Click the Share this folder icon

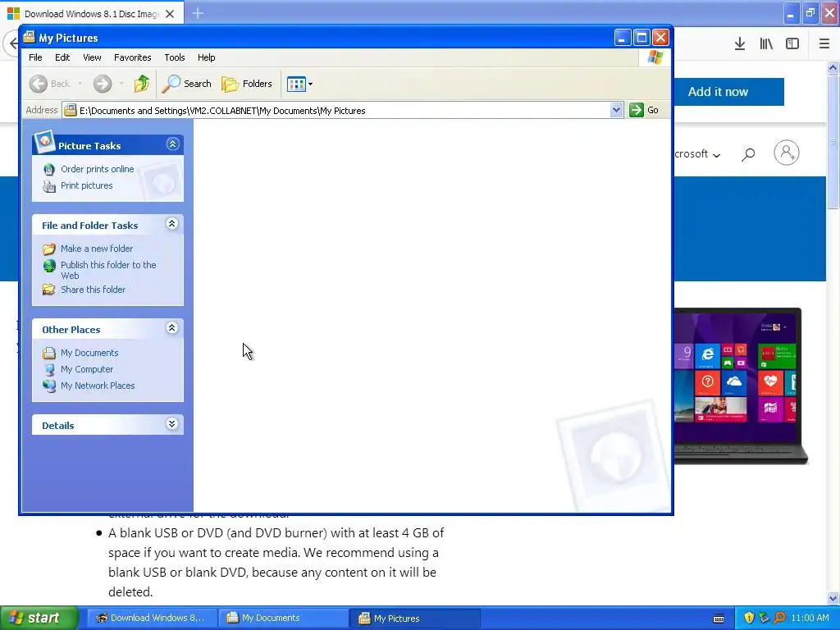(x=49, y=290)
